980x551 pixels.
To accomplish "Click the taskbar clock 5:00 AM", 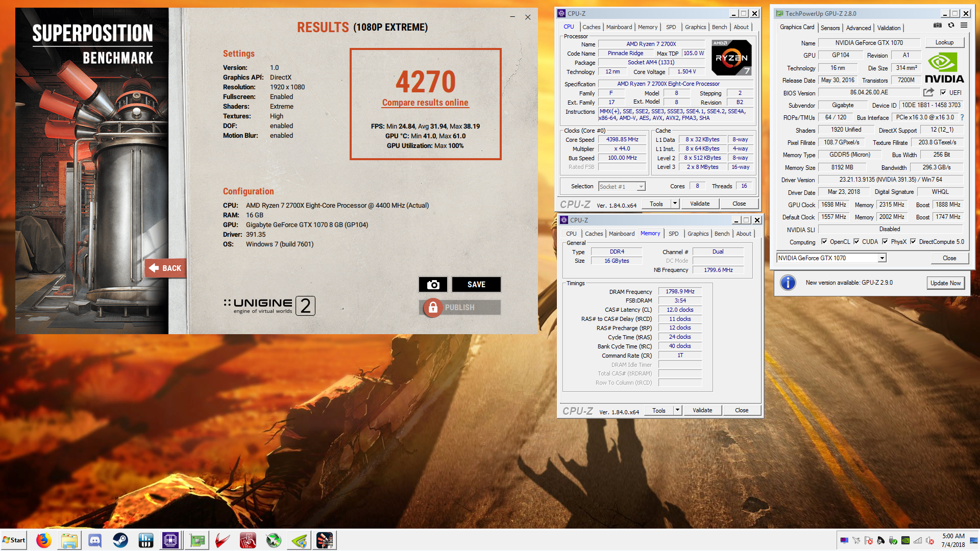I will click(953, 536).
